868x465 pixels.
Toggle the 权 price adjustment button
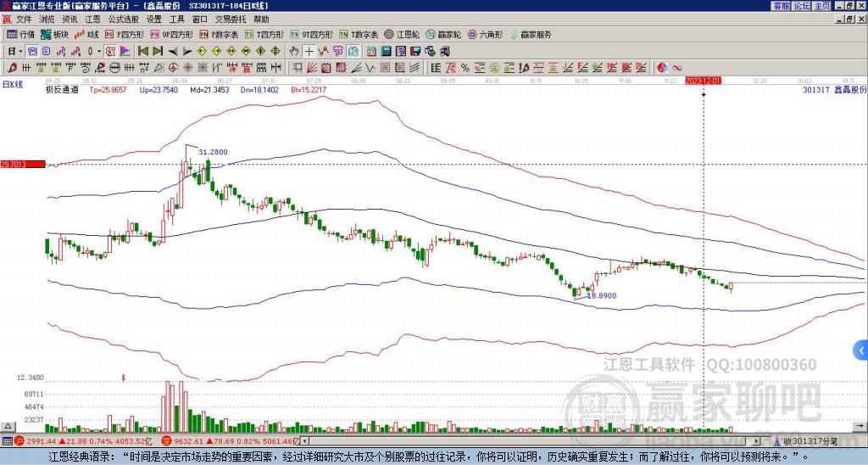(110, 52)
